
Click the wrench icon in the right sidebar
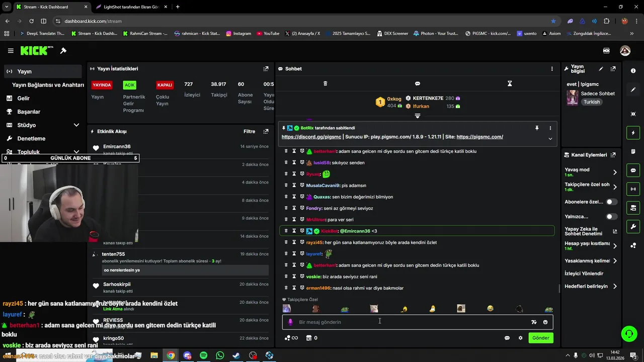(633, 227)
